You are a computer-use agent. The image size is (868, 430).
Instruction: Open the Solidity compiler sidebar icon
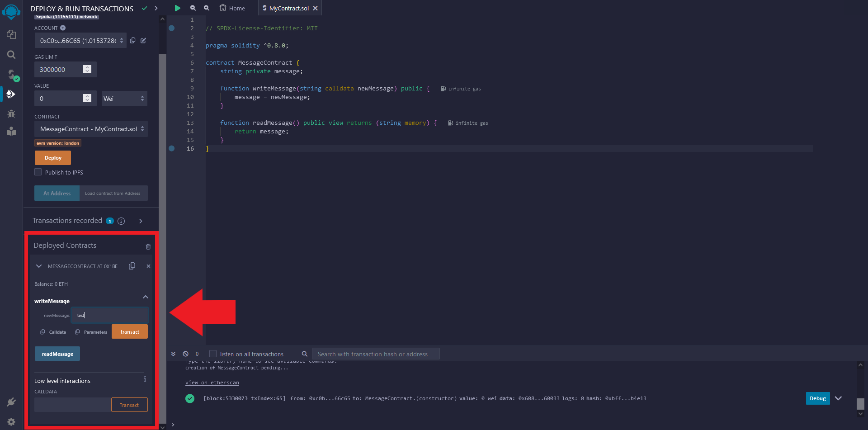tap(11, 74)
